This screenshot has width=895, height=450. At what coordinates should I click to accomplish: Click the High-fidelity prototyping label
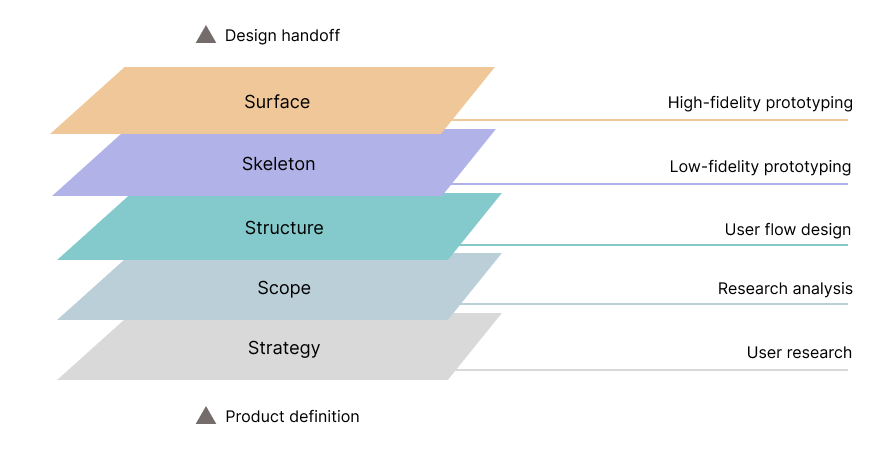pyautogui.click(x=760, y=103)
